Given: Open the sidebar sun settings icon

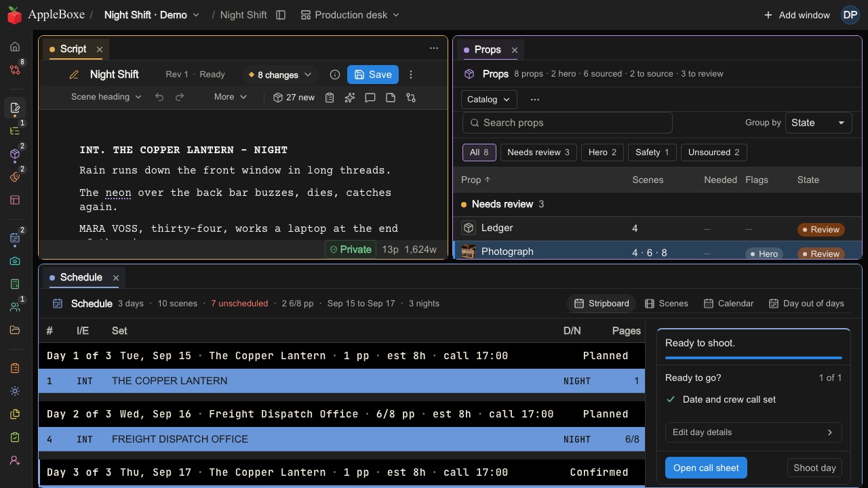Looking at the screenshot, I should 15,391.
